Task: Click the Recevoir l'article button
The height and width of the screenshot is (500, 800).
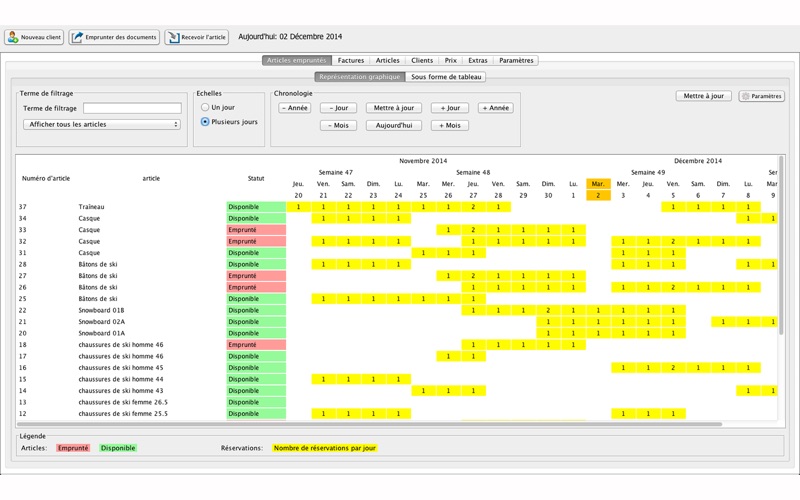Action: [x=196, y=37]
